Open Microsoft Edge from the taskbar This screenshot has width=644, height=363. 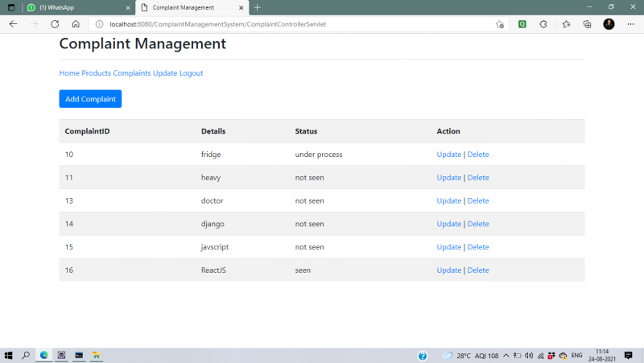(43, 355)
